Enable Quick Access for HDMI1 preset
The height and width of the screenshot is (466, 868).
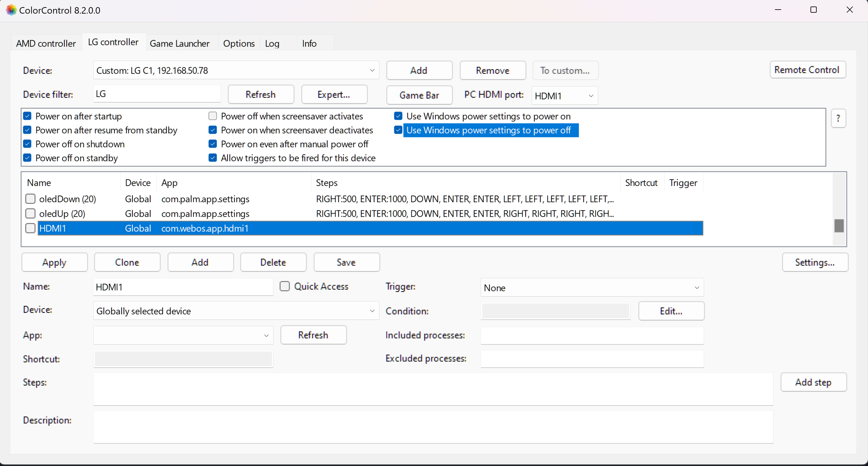[x=284, y=286]
